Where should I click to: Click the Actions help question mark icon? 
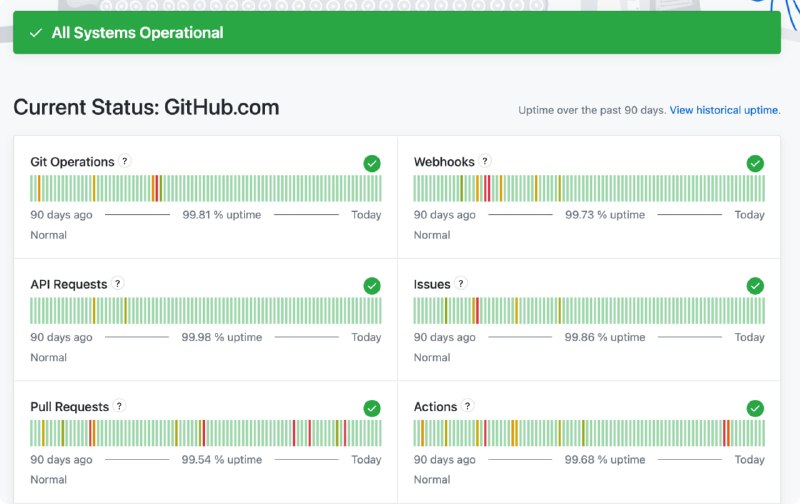pos(467,406)
